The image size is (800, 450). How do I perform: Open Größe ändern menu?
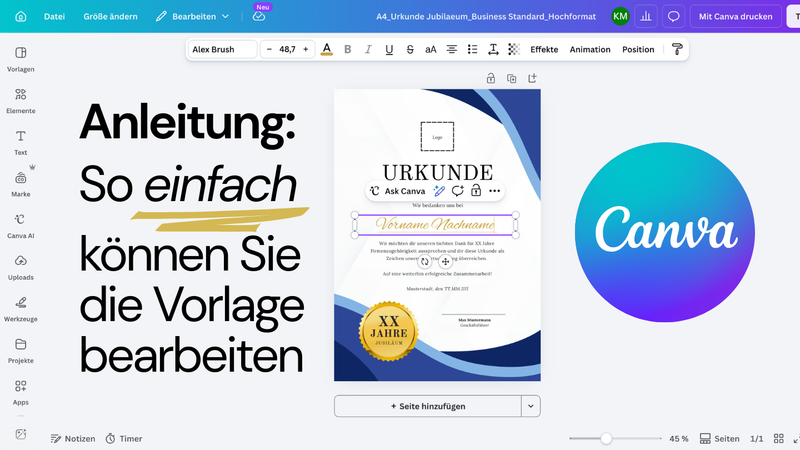click(x=110, y=16)
